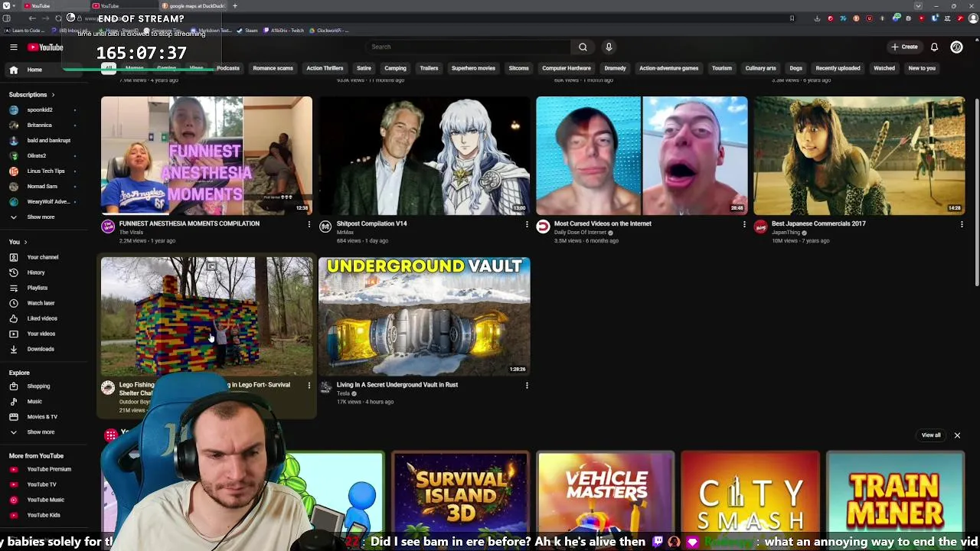The image size is (980, 551).
Task: Expand the Subscriptions section arrow
Action: tap(53, 95)
